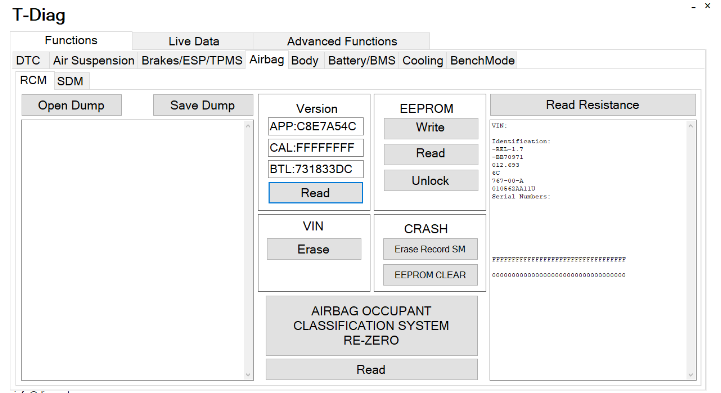Select the Air Suspension tab
The image size is (721, 393).
93,61
